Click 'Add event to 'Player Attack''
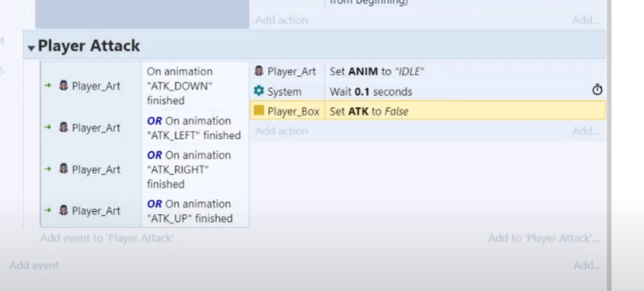 [x=107, y=238]
